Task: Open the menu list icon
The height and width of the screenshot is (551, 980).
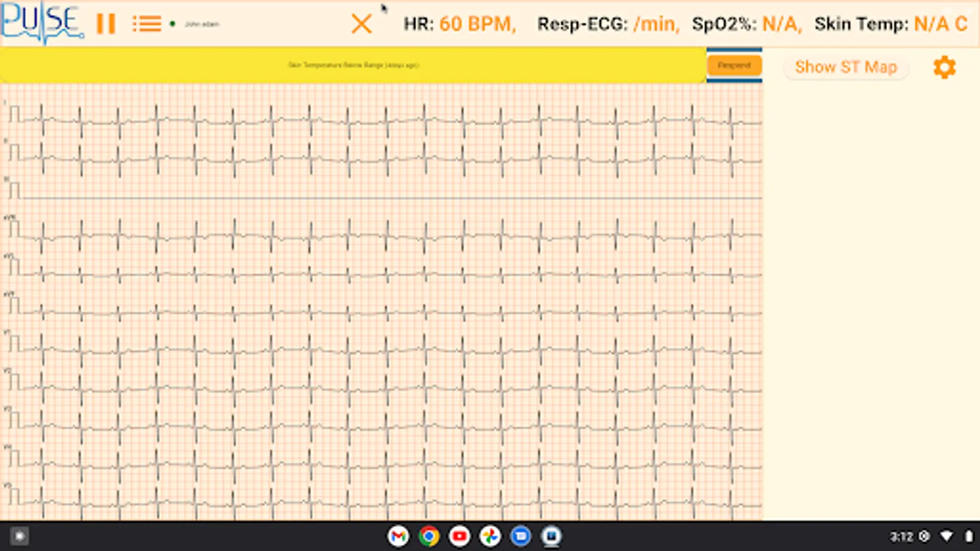Action: pos(146,24)
